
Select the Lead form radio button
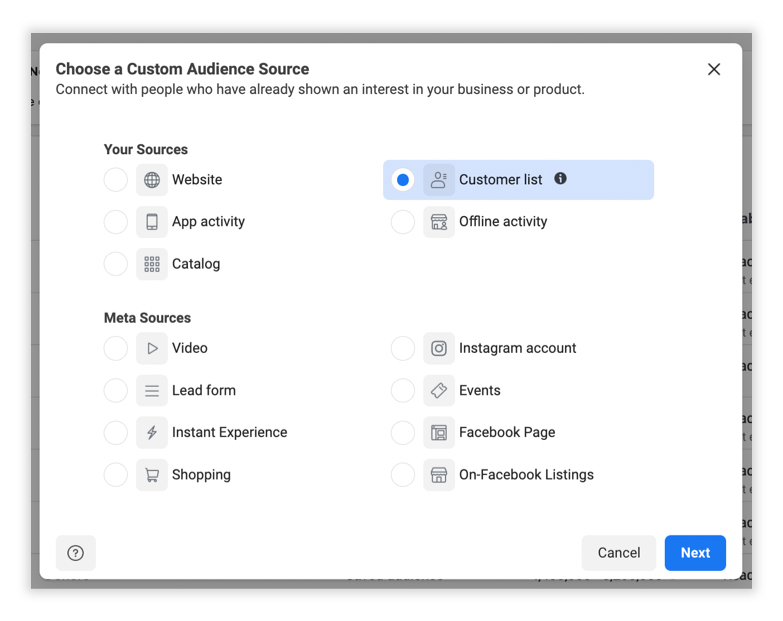coord(115,390)
